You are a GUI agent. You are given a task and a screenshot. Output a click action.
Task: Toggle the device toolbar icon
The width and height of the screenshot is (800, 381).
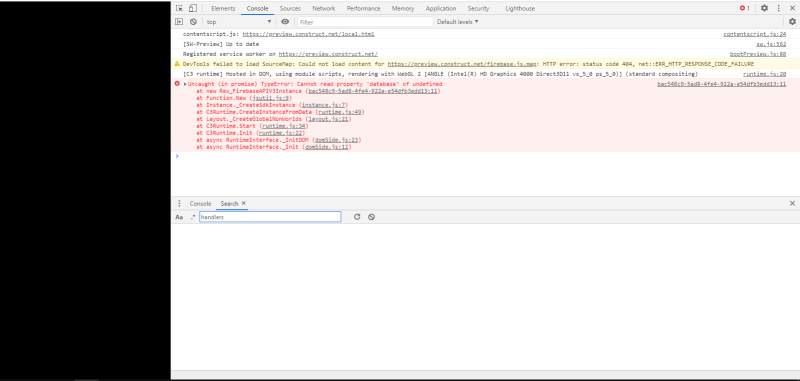(x=192, y=8)
